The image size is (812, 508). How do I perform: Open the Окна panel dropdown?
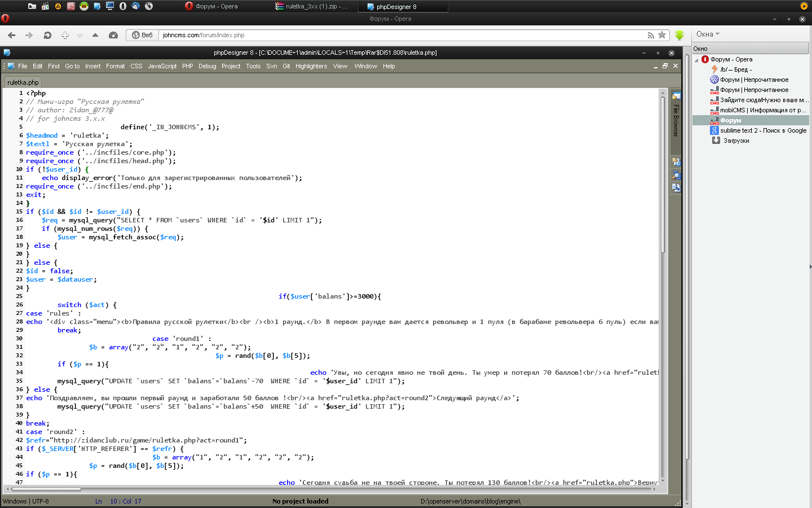(708, 34)
